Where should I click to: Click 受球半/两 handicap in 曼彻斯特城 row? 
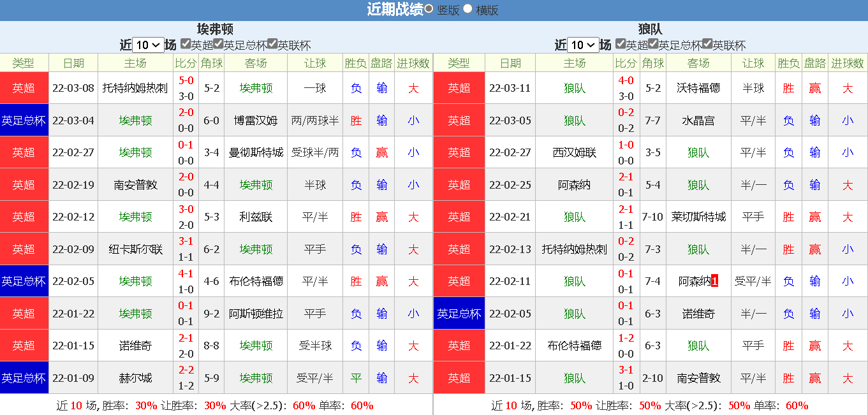tap(315, 152)
